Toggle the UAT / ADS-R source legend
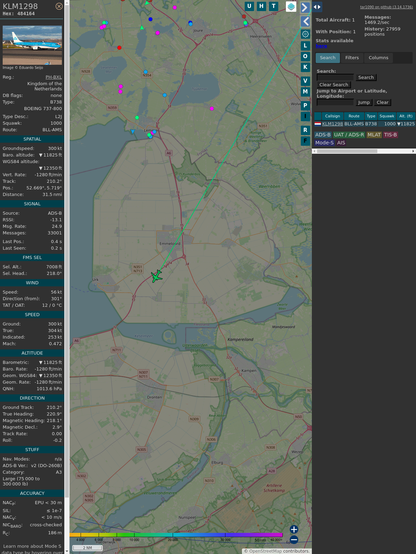416x554 pixels. point(348,135)
